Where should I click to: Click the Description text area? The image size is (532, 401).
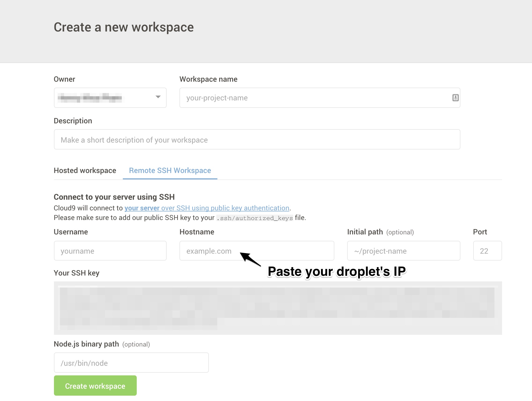[x=257, y=140]
